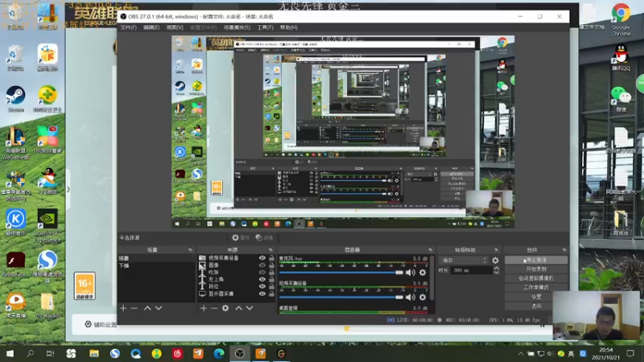Open the 文件(F) menu
This screenshot has height=362, width=644.
point(129,27)
